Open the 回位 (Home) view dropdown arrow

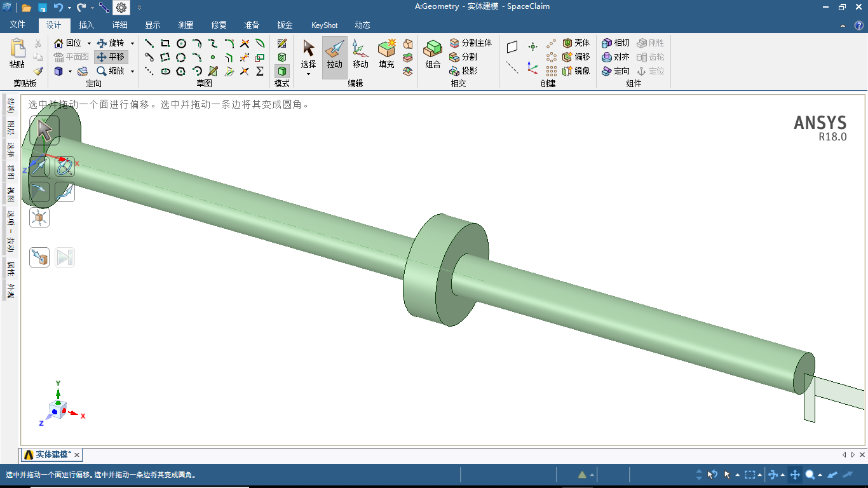(x=89, y=43)
